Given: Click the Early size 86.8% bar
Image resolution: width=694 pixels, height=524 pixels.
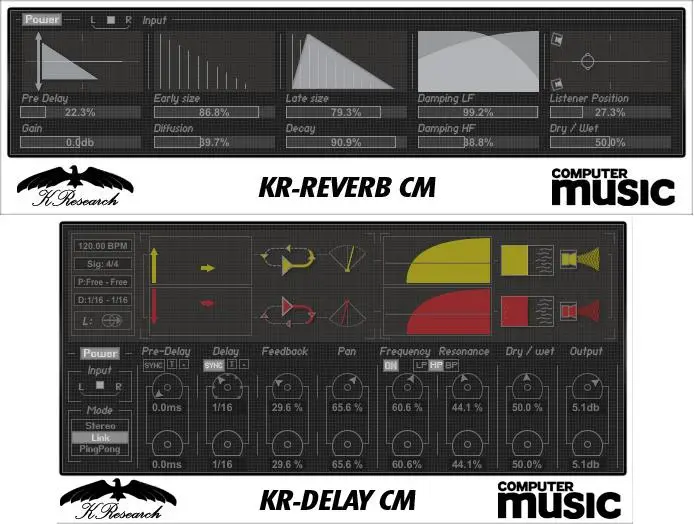Looking at the screenshot, I should tap(214, 112).
